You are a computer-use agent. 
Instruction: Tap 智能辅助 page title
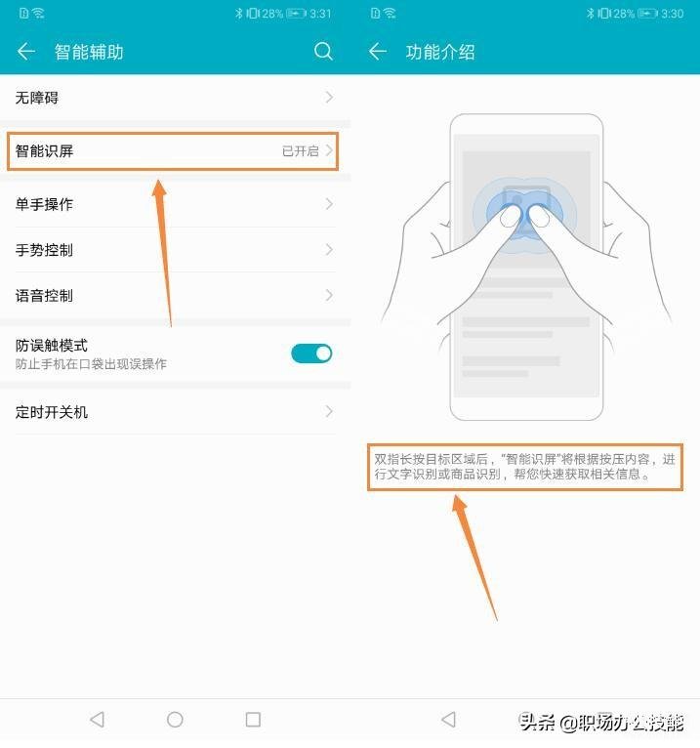89,52
